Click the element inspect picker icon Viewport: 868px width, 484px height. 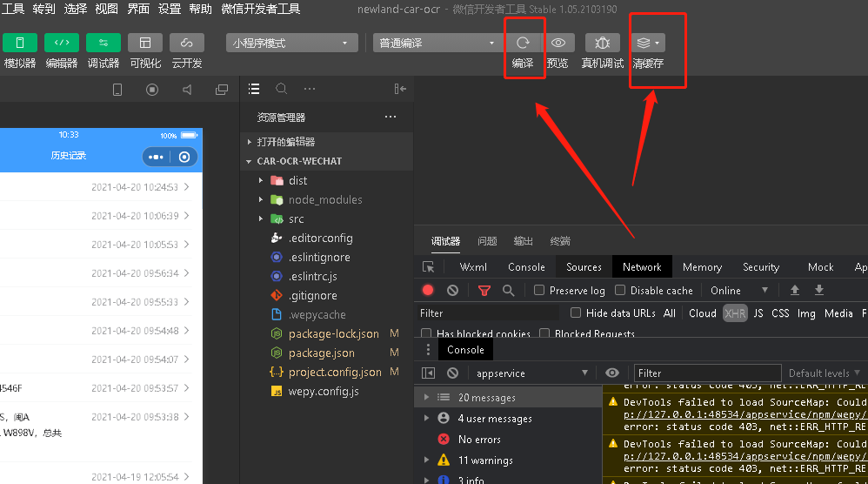click(x=429, y=267)
